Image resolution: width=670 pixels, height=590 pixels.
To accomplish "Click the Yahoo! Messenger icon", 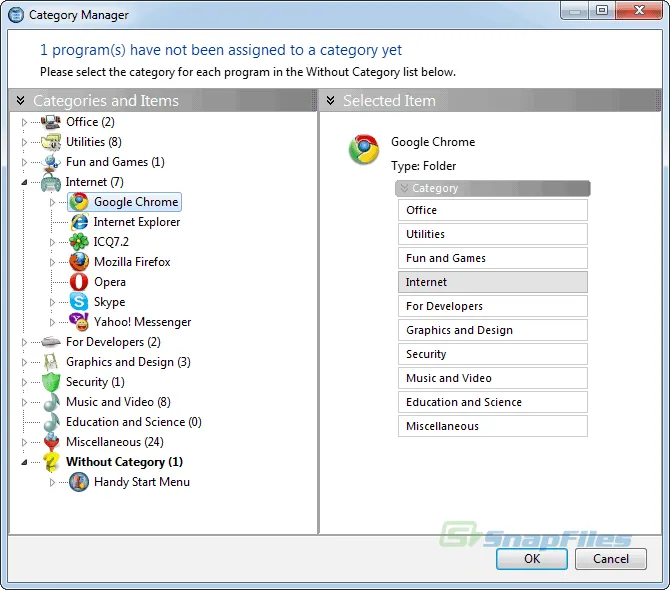I will [79, 322].
